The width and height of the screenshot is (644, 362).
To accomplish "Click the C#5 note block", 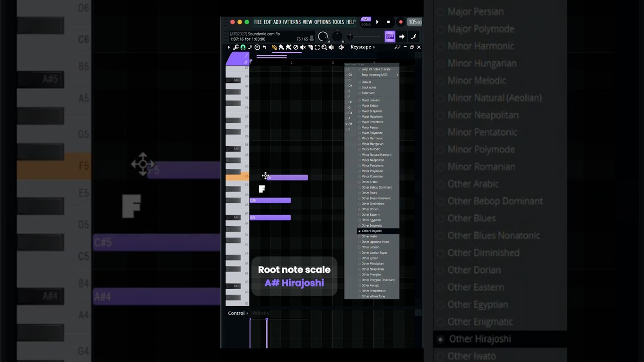I will (270, 201).
